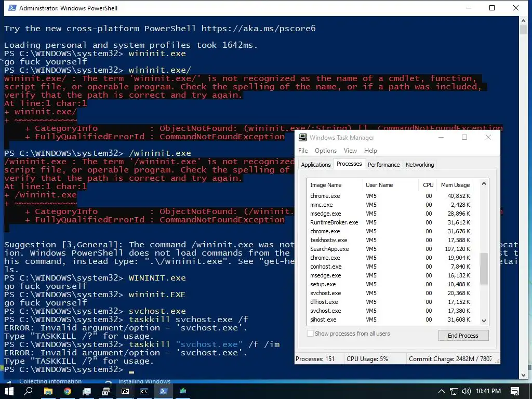This screenshot has width=532, height=399.
Task: Activate the PowerShell taskbar icon
Action: coord(164,391)
